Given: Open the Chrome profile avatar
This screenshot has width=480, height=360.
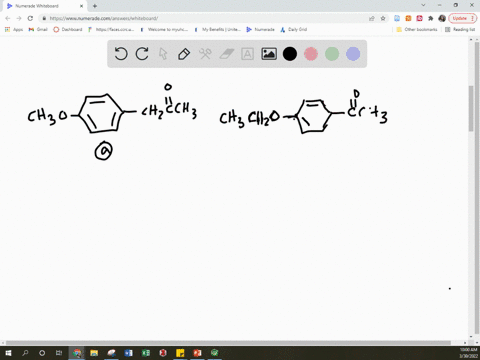Looking at the screenshot, I should [442, 18].
